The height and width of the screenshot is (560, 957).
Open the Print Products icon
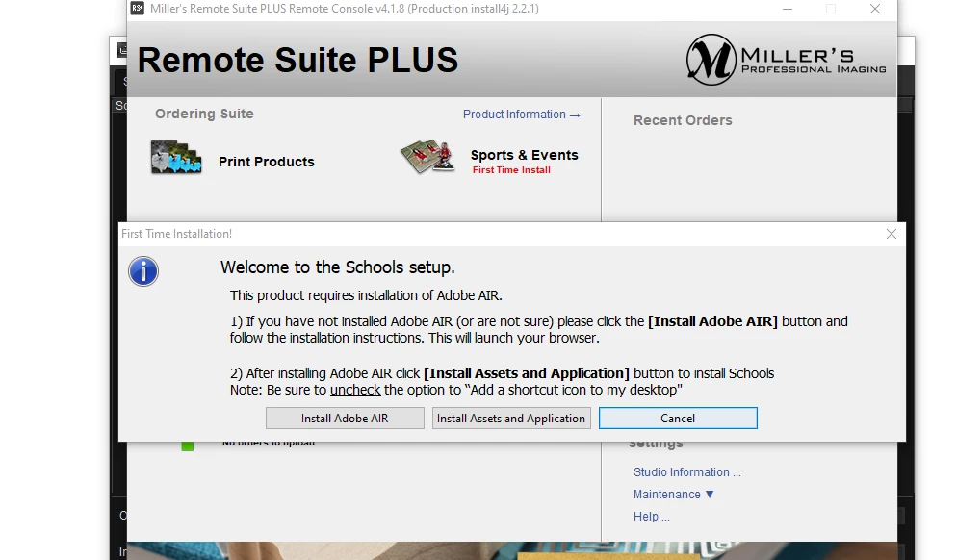pyautogui.click(x=176, y=158)
